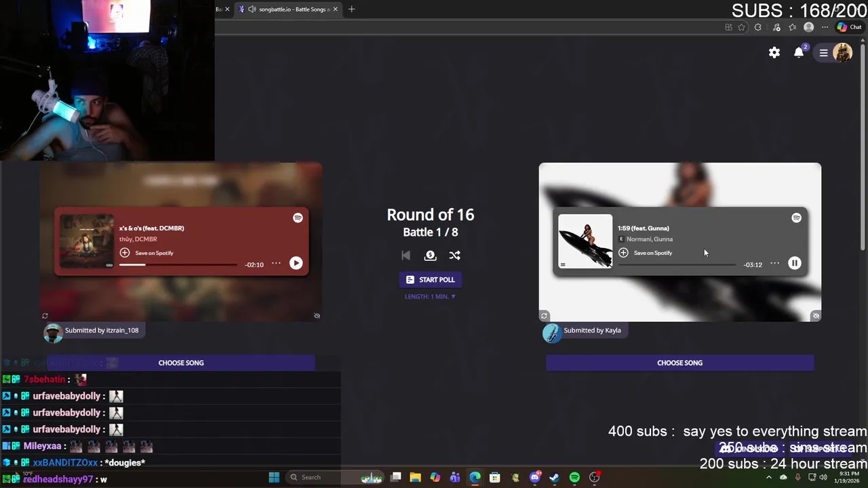This screenshot has width=868, height=488.
Task: Choose Kayla's 1:59 song
Action: [x=679, y=363]
